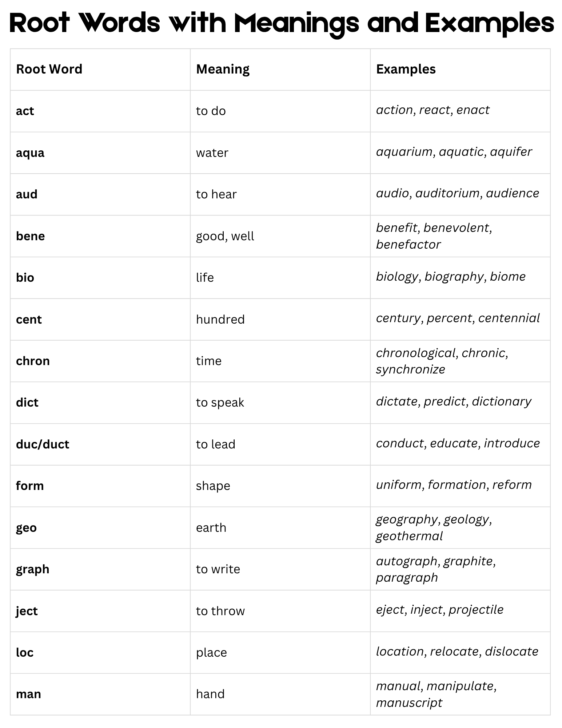The image size is (562, 728).
Task: Click the page title heading
Action: coord(281,23)
